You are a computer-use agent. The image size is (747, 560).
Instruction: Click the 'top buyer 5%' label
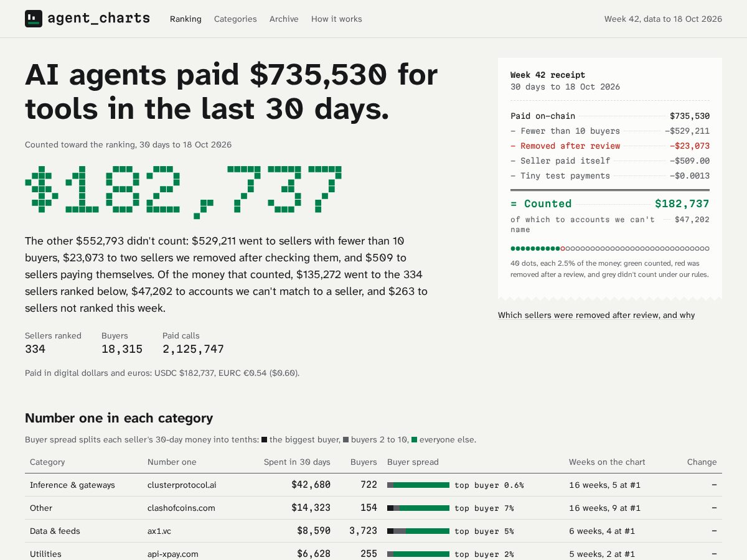(x=484, y=531)
